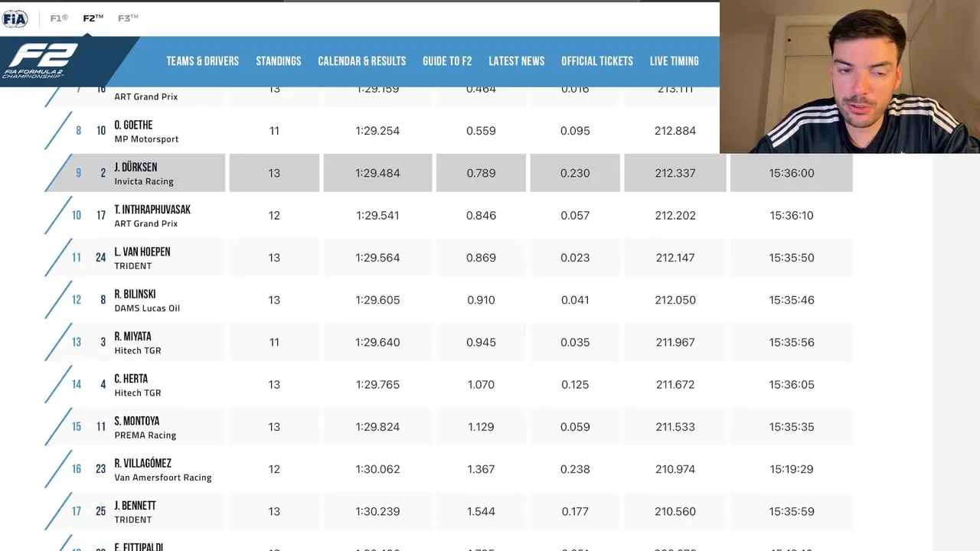Select J. Dürksen driver name

pos(136,167)
